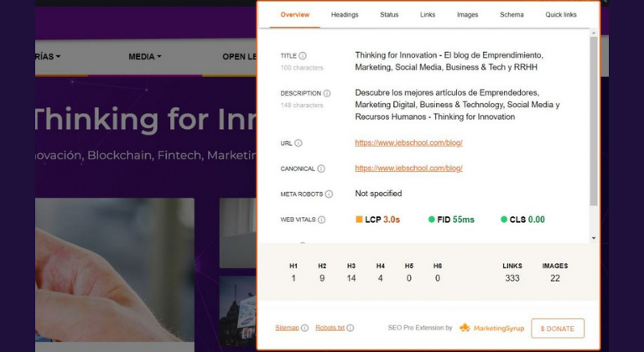Click the info icon next to TITLE
The width and height of the screenshot is (644, 352).
point(302,55)
